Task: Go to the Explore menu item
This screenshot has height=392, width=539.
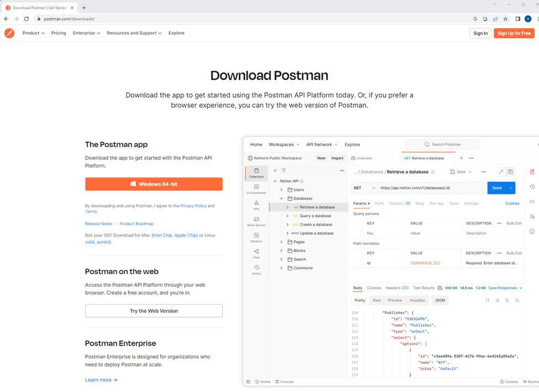Action: (176, 33)
